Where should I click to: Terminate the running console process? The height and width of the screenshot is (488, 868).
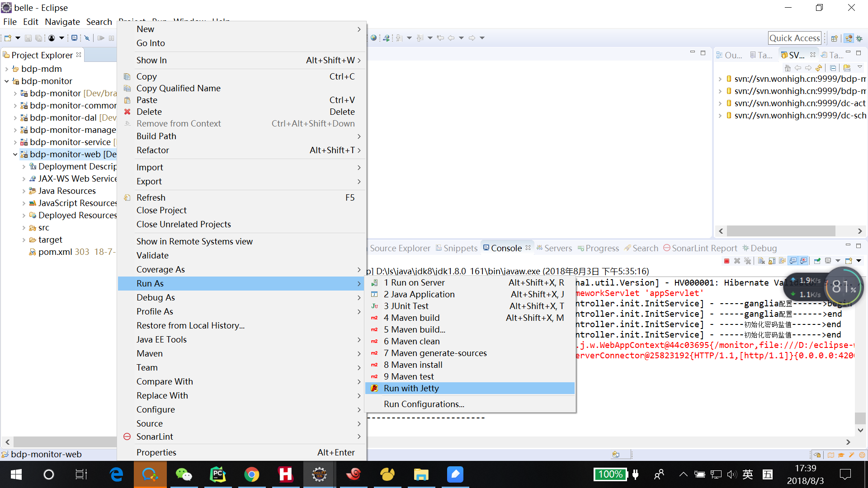(x=726, y=261)
